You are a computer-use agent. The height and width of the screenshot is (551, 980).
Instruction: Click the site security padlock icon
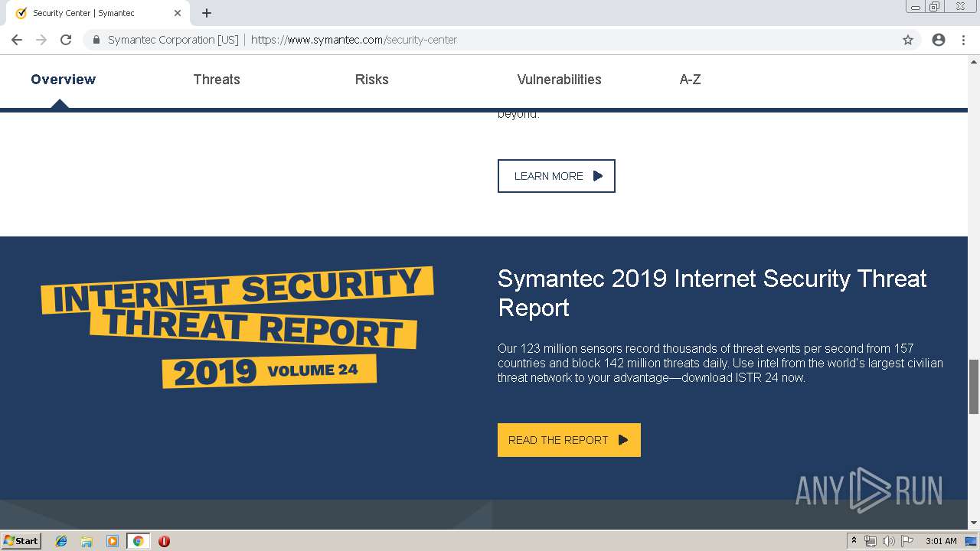click(96, 40)
